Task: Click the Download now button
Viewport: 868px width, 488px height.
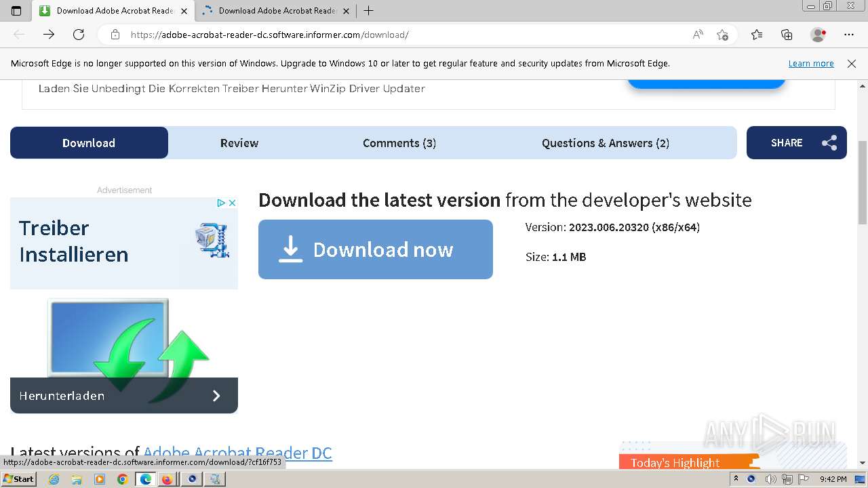Action: (x=376, y=249)
